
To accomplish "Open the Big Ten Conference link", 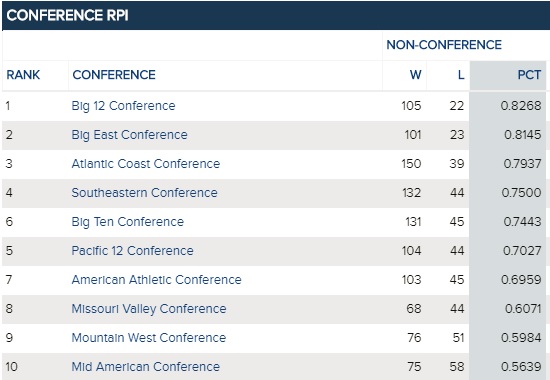I will click(x=127, y=222).
